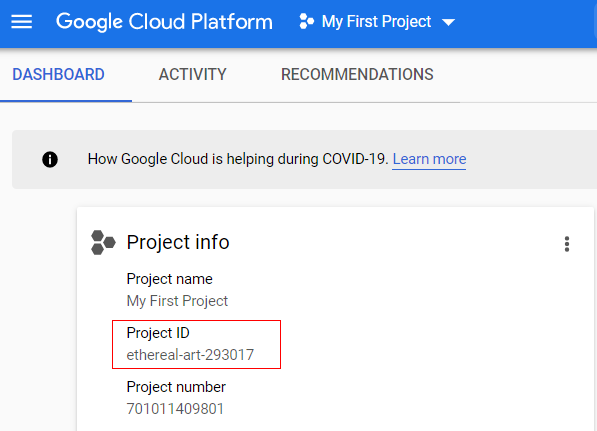
Task: Click the Project info hexagon icon
Action: point(103,242)
